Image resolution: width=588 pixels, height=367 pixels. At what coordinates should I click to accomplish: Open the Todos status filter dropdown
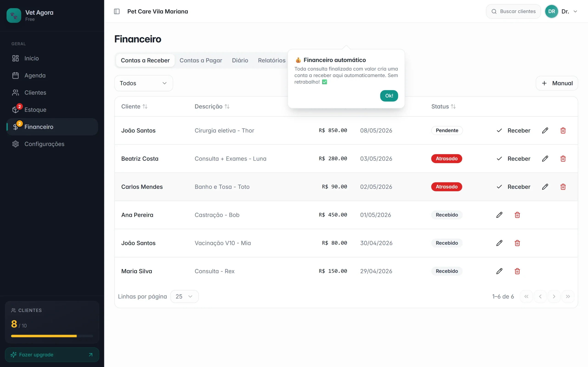(144, 83)
